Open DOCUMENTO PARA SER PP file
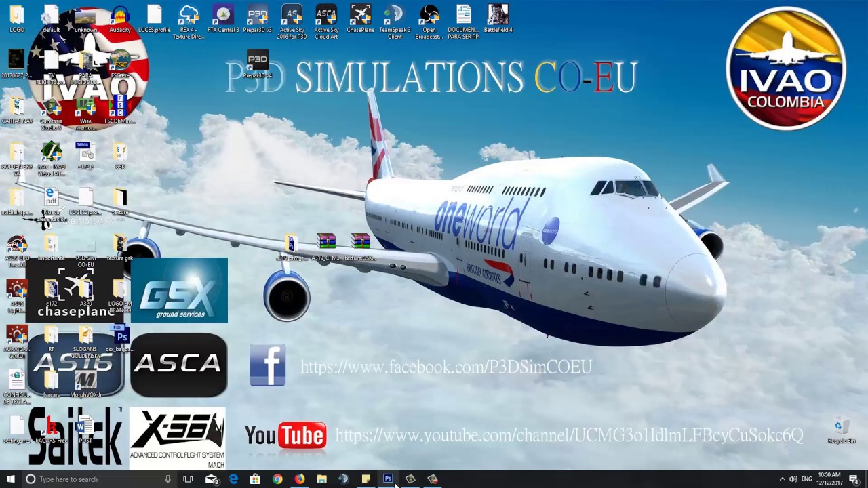 point(463,22)
